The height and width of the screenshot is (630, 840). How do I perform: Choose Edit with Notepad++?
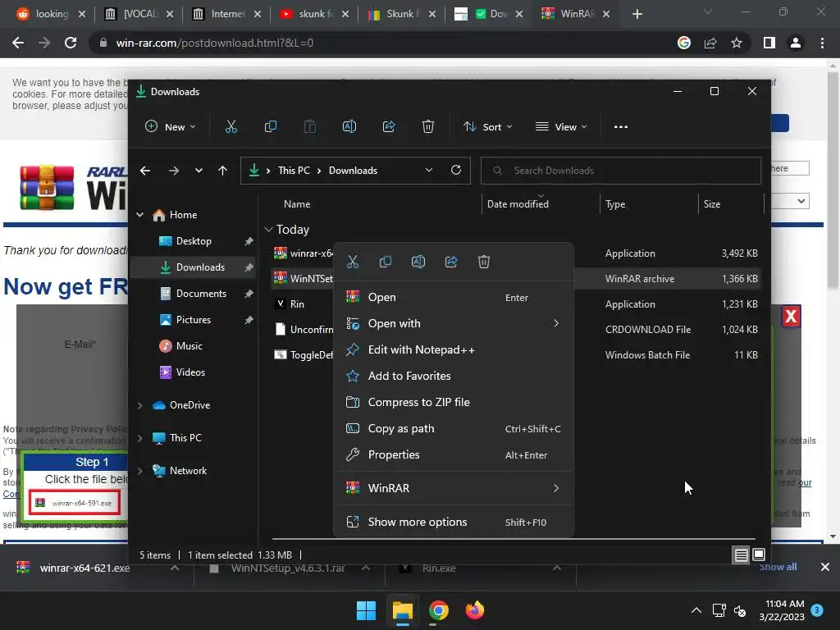click(x=454, y=349)
